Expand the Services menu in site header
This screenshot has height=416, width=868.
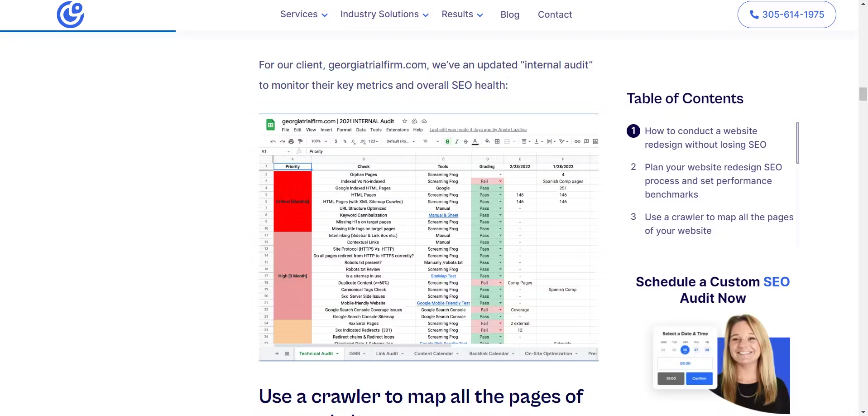pos(304,15)
